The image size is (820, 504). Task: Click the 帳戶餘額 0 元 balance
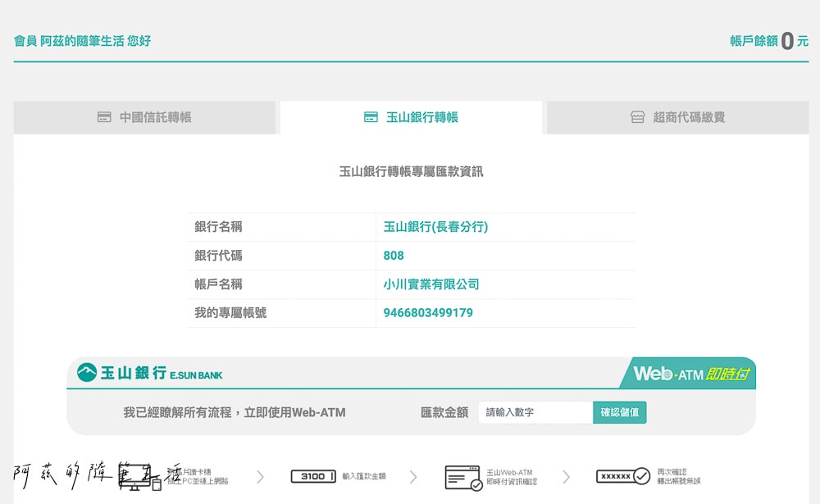[769, 41]
